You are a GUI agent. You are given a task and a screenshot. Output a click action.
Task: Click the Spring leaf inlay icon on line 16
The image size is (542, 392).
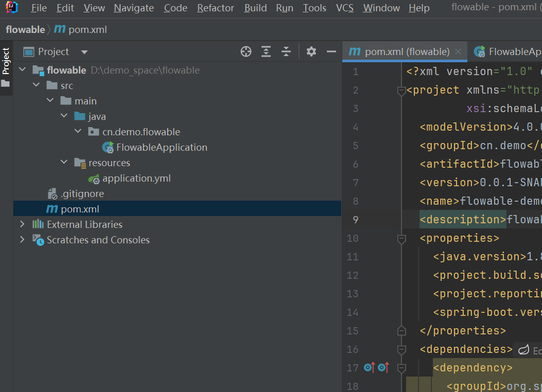(523, 349)
